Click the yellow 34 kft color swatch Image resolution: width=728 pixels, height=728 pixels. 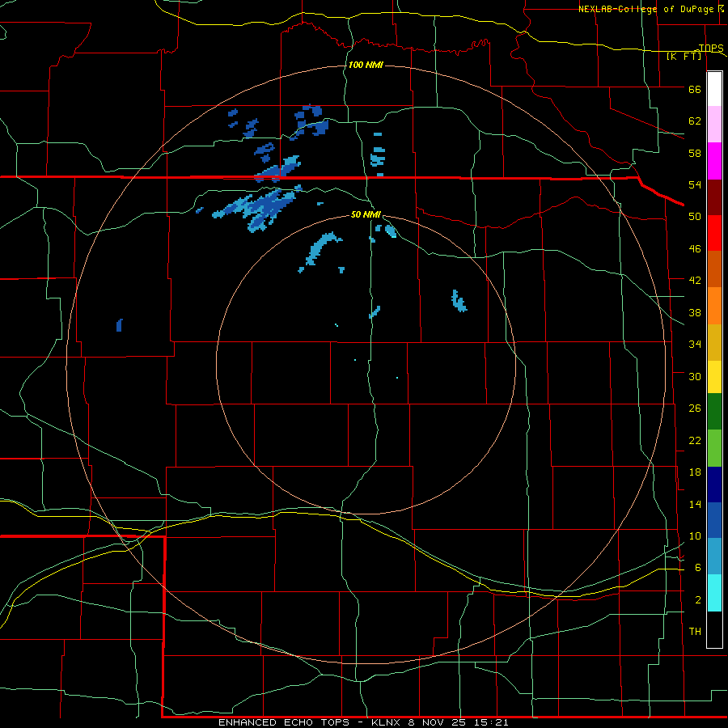click(x=714, y=377)
